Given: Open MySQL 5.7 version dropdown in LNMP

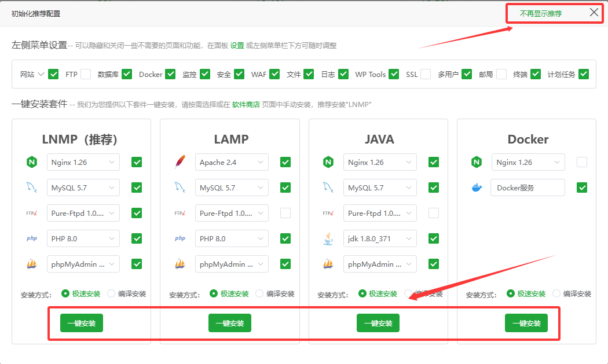Looking at the screenshot, I should pyautogui.click(x=83, y=187).
